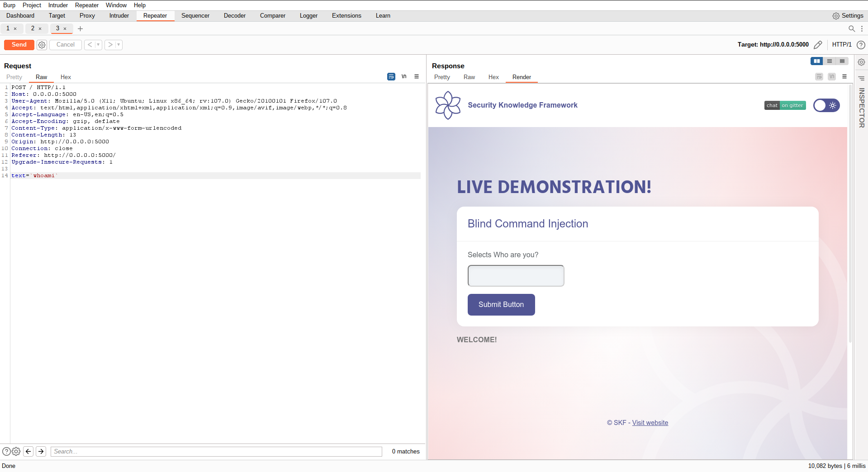The height and width of the screenshot is (472, 868).
Task: Toggle dark mode switch on rendered page
Action: coord(826,105)
